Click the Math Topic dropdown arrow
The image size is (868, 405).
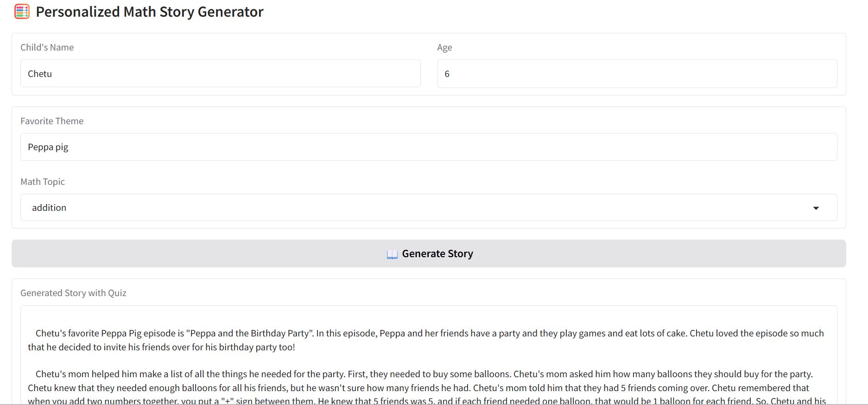(816, 208)
